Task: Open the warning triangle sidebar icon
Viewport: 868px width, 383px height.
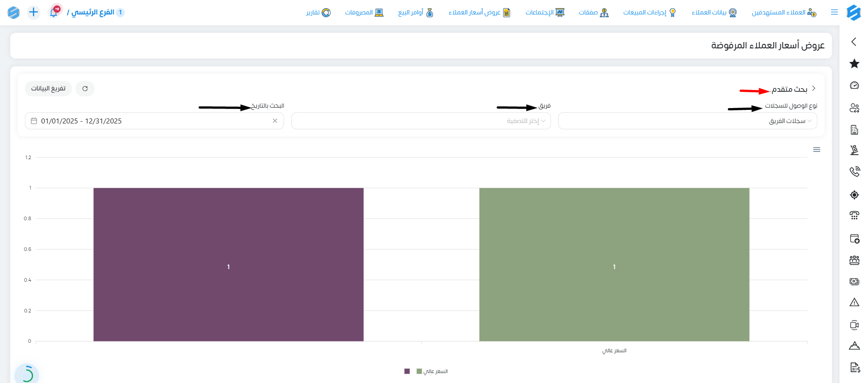Action: coord(854,303)
